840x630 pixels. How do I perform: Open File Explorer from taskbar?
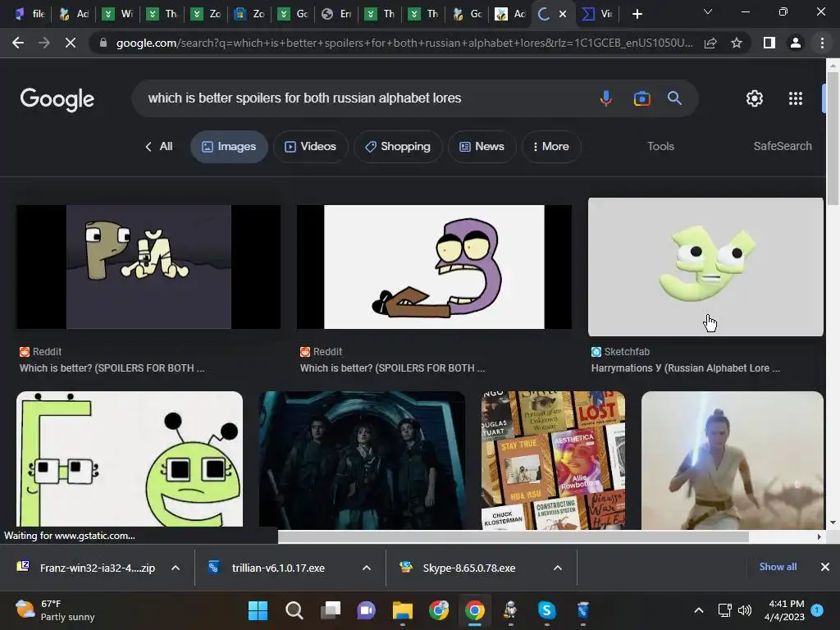(x=402, y=610)
